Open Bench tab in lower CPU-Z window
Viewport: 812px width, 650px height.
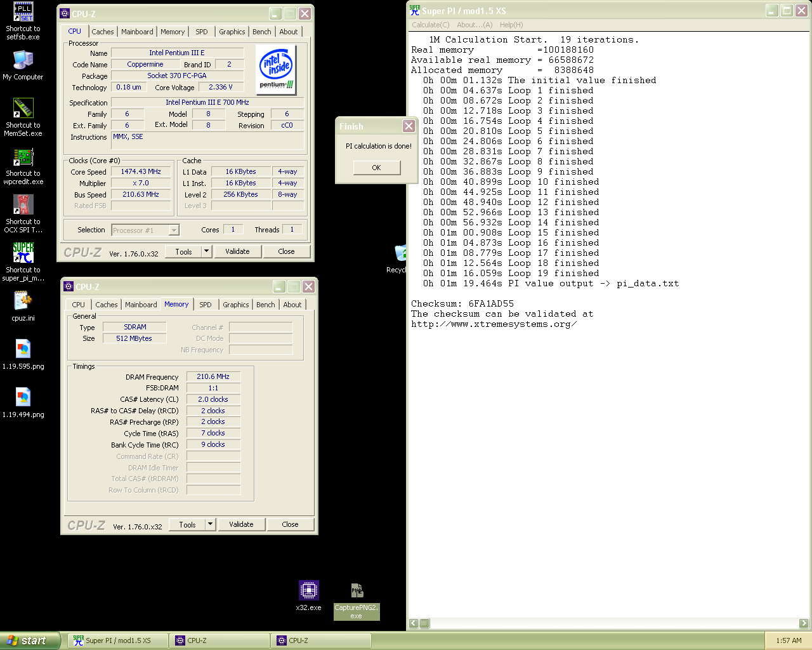click(266, 305)
